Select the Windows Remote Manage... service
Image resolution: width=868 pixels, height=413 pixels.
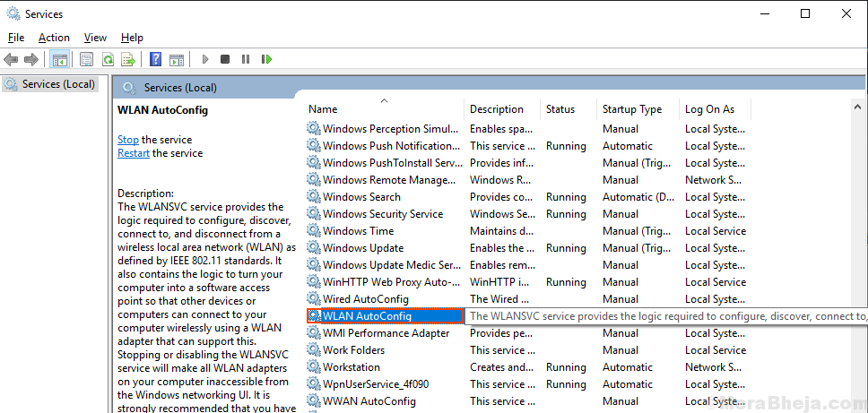(x=390, y=180)
